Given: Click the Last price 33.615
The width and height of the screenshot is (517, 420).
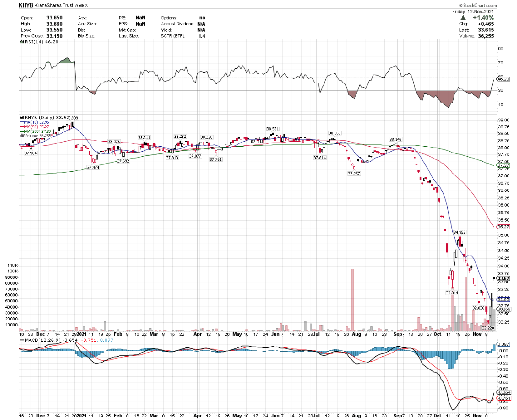Looking at the screenshot, I should coord(486,30).
